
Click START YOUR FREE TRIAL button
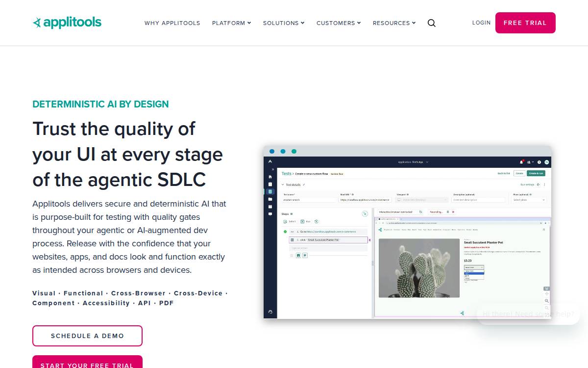click(87, 362)
